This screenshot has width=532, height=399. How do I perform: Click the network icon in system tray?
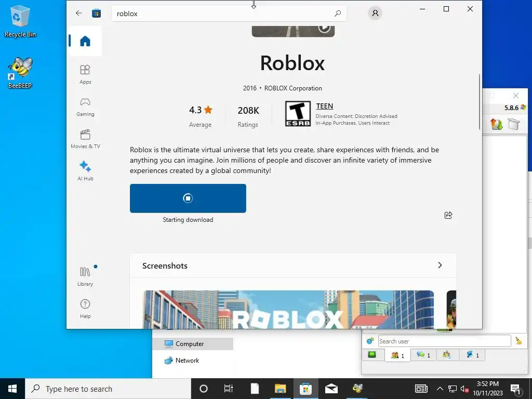(x=453, y=389)
